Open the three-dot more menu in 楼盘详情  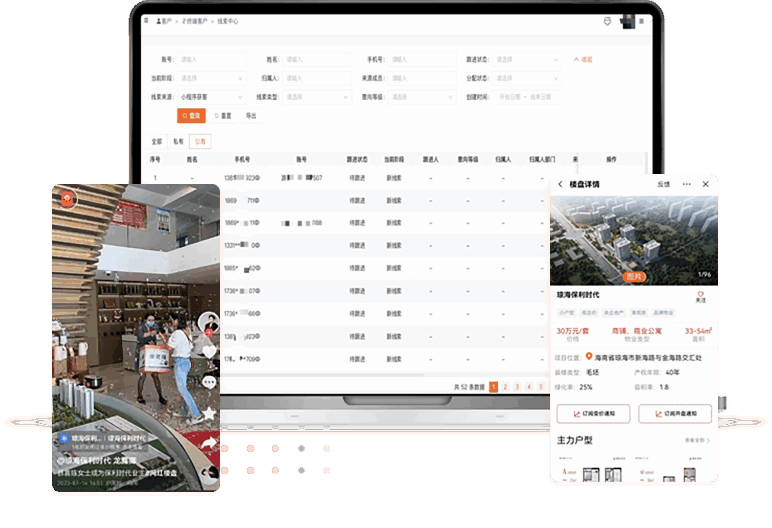click(687, 185)
